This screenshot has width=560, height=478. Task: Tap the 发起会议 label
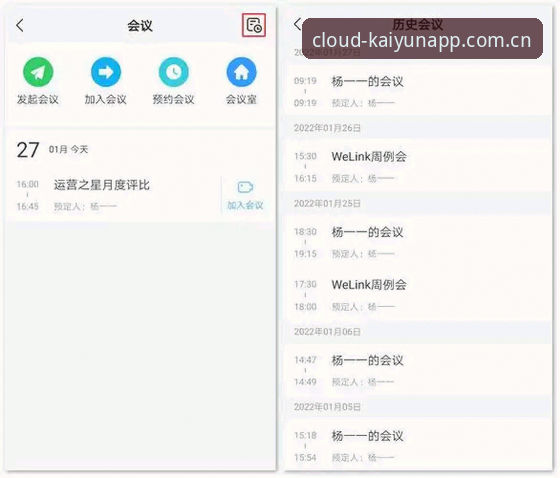click(38, 99)
